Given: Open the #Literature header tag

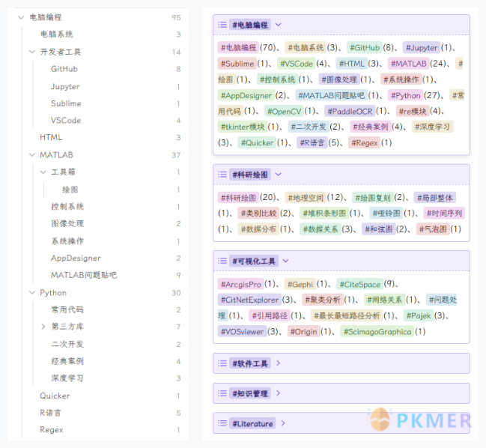Looking at the screenshot, I should pos(252,423).
